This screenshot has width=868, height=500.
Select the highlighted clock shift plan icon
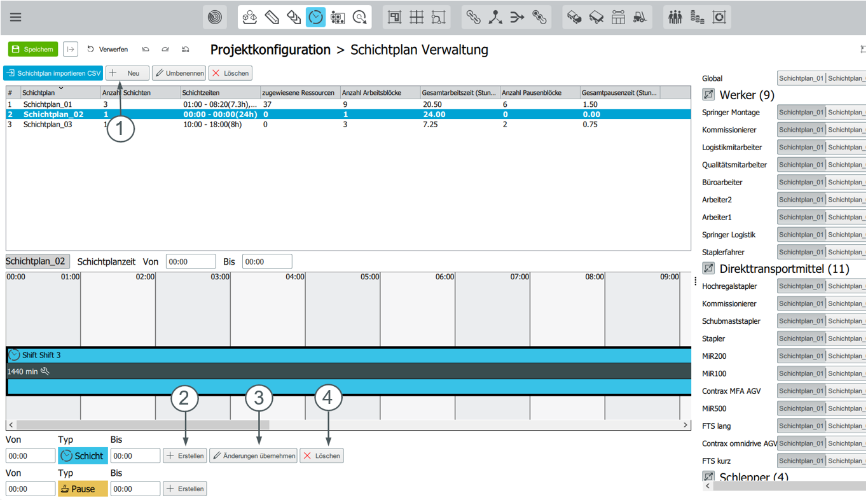point(315,17)
